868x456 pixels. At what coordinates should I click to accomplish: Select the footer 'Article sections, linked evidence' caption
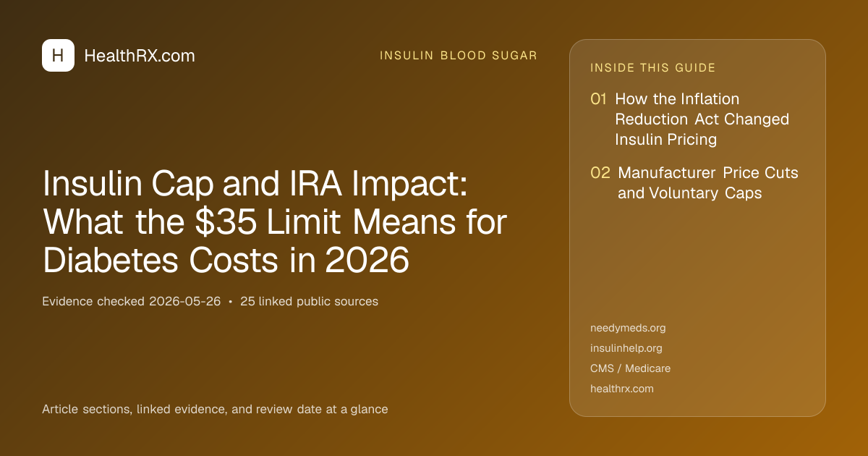[215, 409]
